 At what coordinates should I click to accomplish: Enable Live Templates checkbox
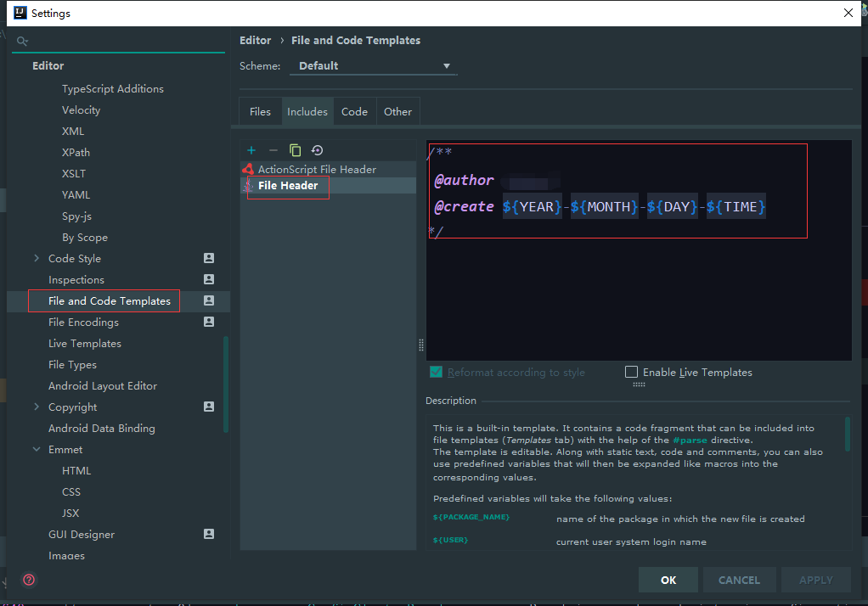coord(631,372)
